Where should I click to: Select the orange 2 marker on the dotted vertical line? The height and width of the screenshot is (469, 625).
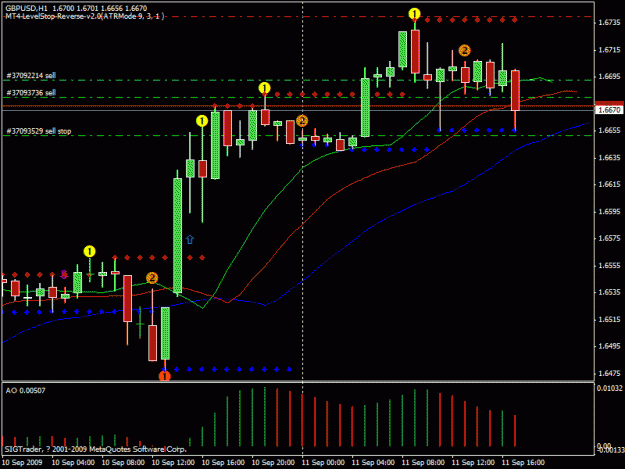click(302, 121)
